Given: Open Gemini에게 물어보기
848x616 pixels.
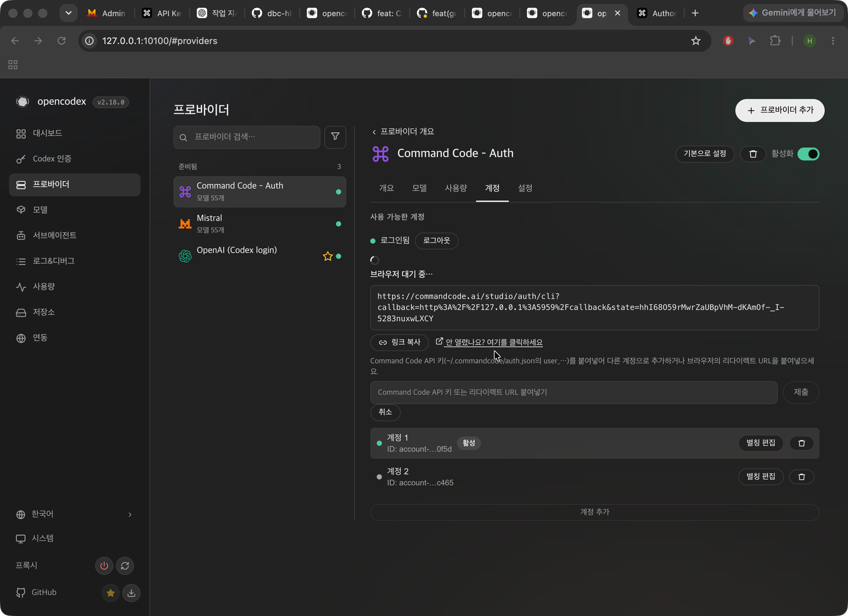Looking at the screenshot, I should 793,13.
